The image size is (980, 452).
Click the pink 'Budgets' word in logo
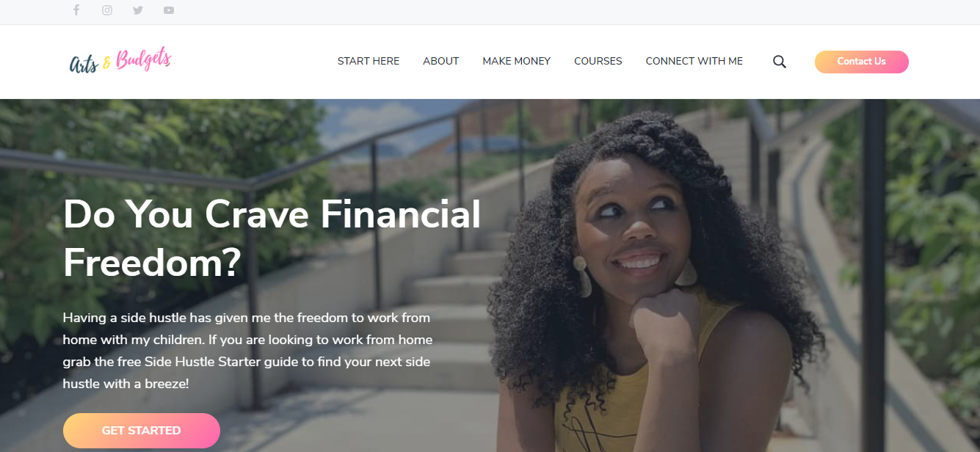(x=145, y=60)
